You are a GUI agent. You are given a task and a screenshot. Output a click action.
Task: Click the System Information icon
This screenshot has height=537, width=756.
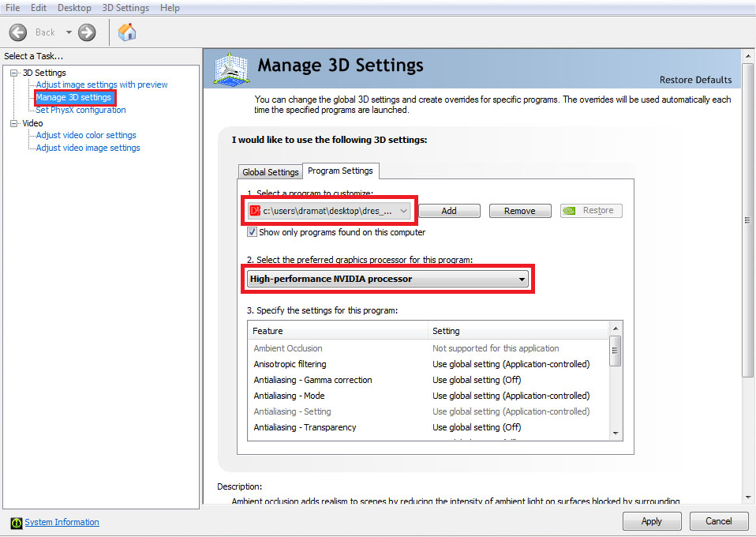17,523
